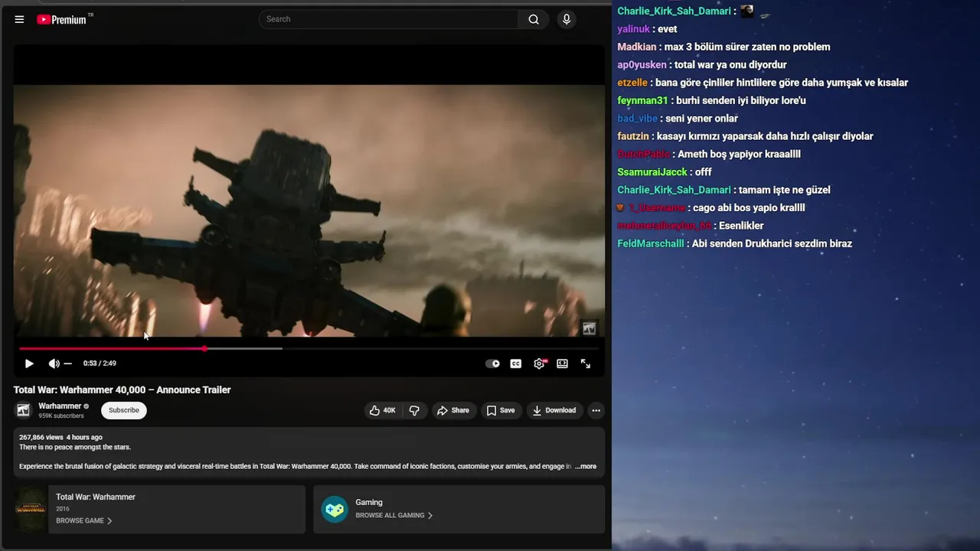Play the paused trailer video
The width and height of the screenshot is (980, 551).
tap(29, 364)
